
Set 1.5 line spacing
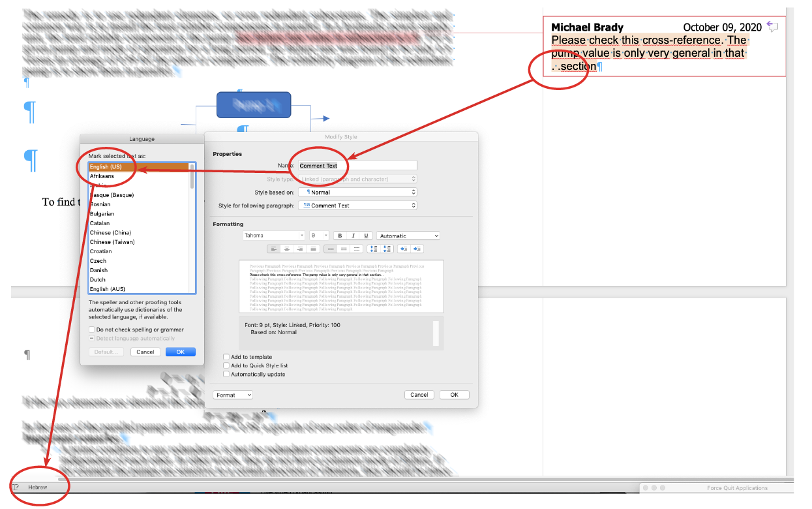(x=343, y=249)
